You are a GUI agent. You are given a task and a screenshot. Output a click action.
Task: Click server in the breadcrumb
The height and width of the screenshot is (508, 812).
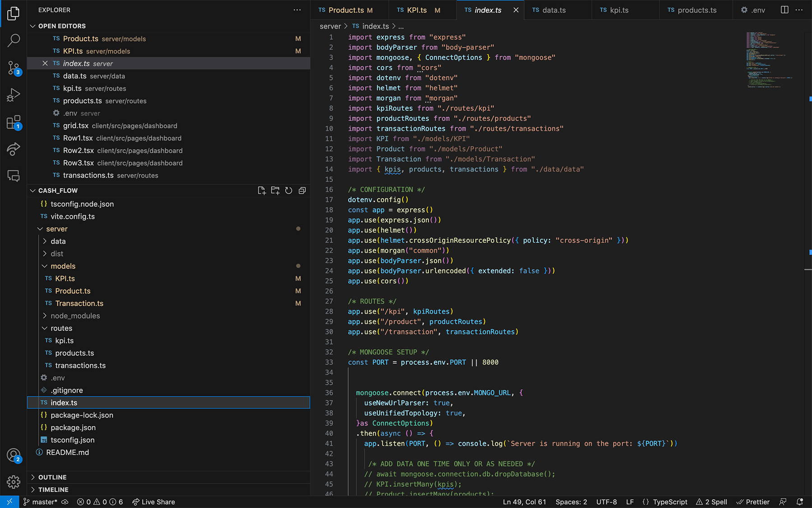click(x=330, y=26)
